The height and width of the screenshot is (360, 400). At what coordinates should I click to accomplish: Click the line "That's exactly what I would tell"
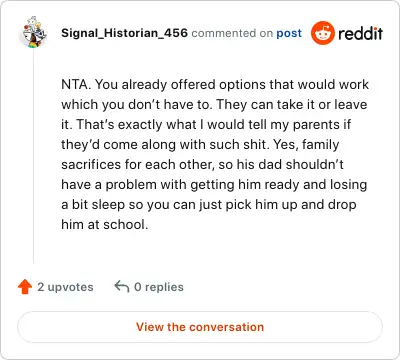(164, 124)
